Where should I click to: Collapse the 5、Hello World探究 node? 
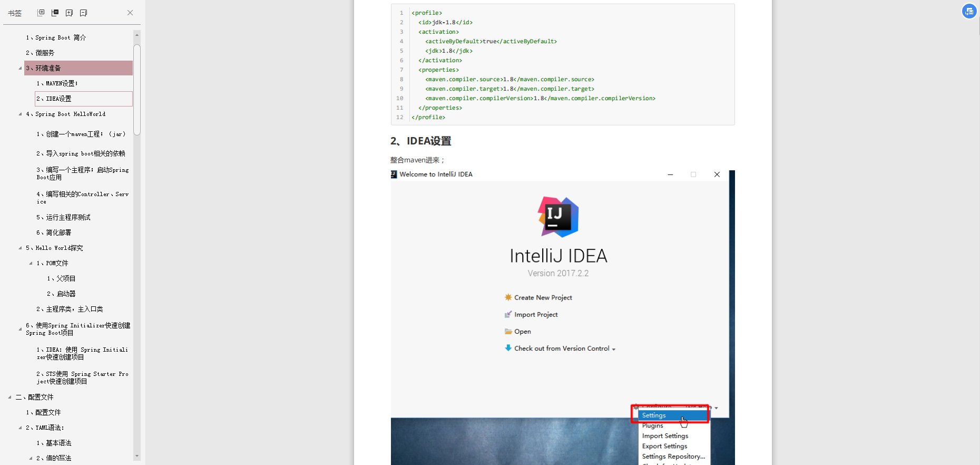coord(20,248)
